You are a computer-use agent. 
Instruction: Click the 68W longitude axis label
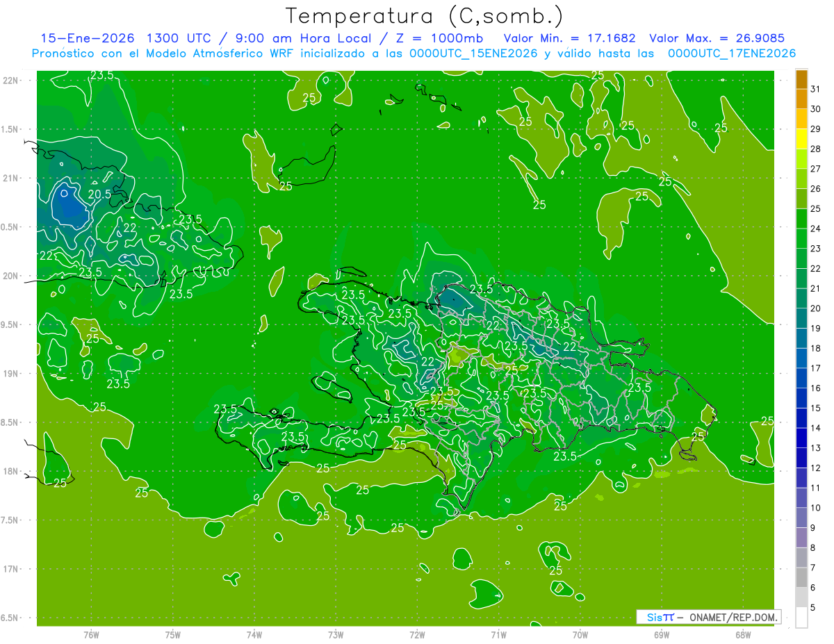(x=743, y=635)
